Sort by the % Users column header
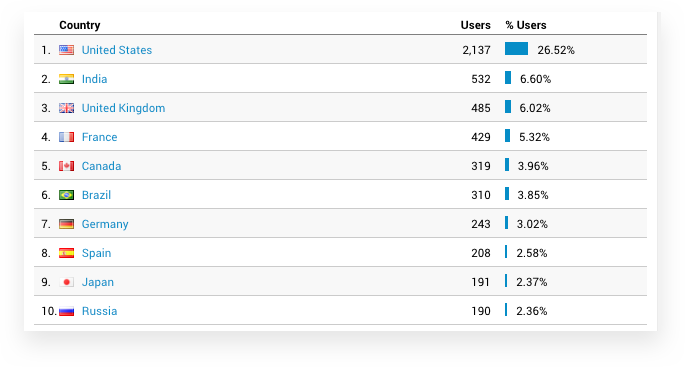This screenshot has width=685, height=367. click(x=526, y=25)
